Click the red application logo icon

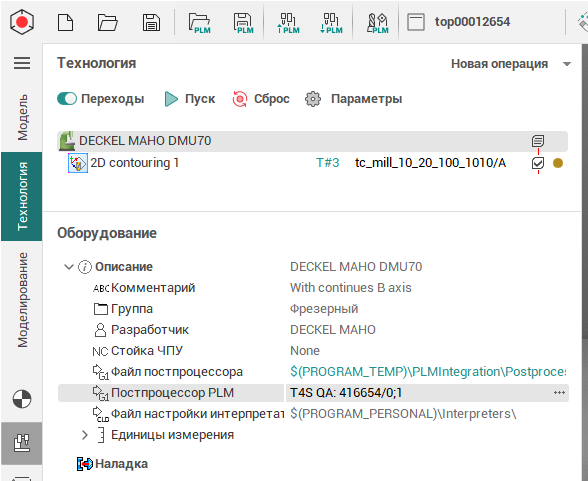tap(22, 22)
